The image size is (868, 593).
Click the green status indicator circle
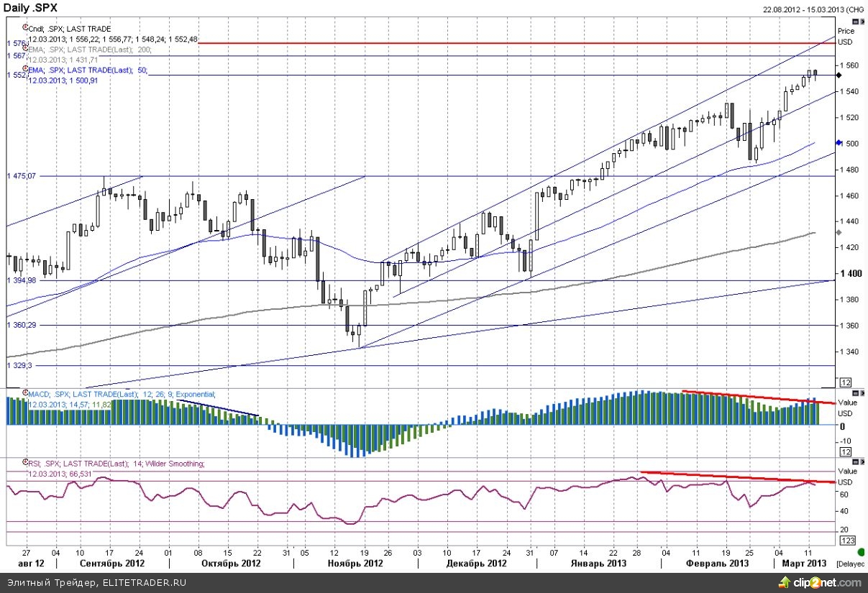862,551
